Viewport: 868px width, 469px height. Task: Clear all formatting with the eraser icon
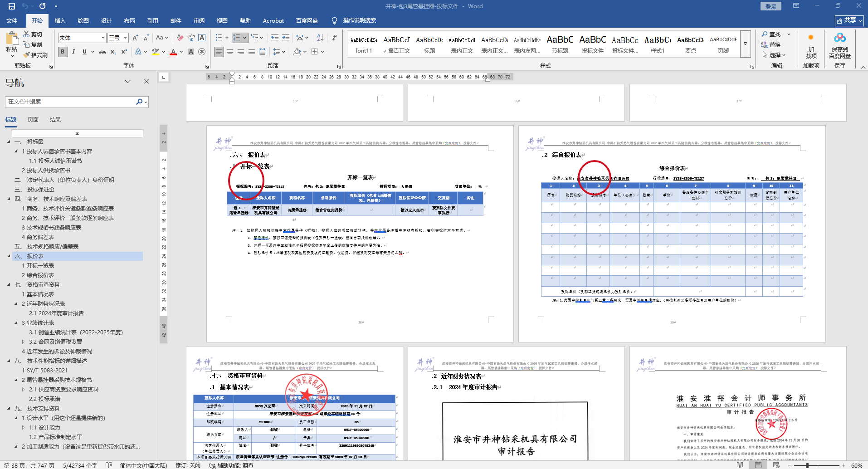tap(180, 38)
